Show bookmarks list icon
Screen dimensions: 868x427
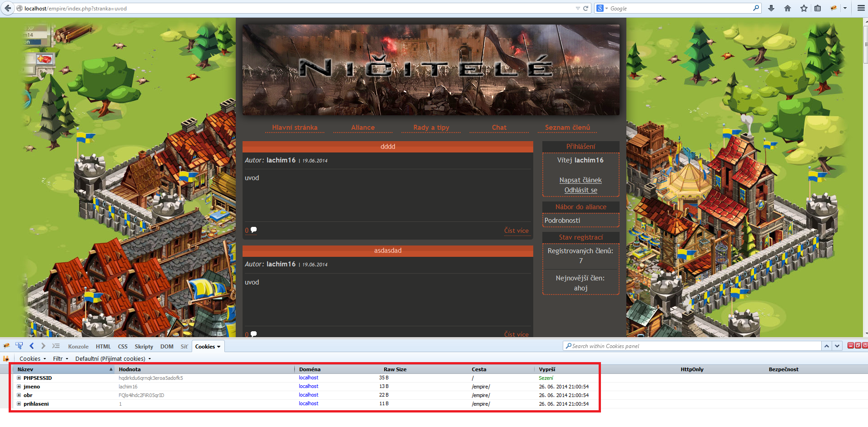818,8
